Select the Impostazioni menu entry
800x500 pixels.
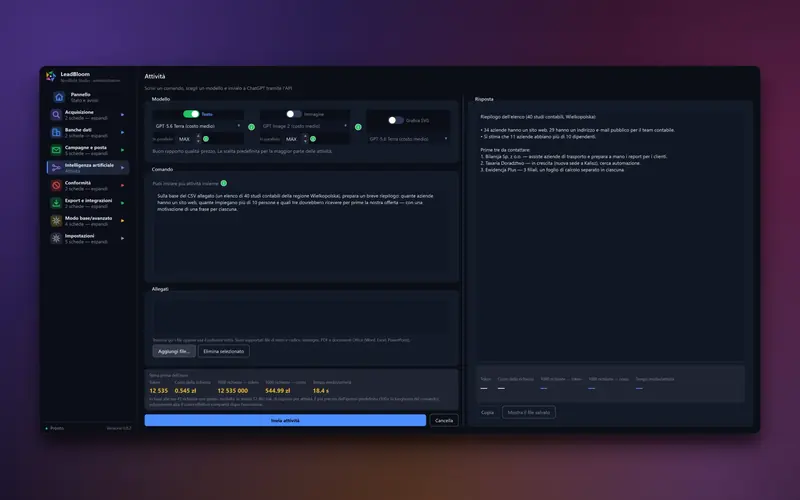(x=88, y=238)
